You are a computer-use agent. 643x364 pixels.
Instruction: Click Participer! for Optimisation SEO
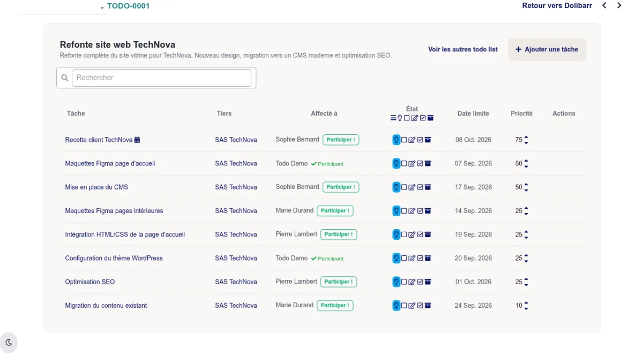[x=339, y=282]
